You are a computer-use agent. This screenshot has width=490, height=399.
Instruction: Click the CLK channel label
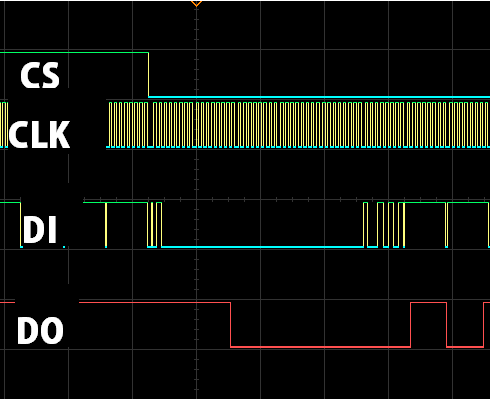tap(39, 134)
